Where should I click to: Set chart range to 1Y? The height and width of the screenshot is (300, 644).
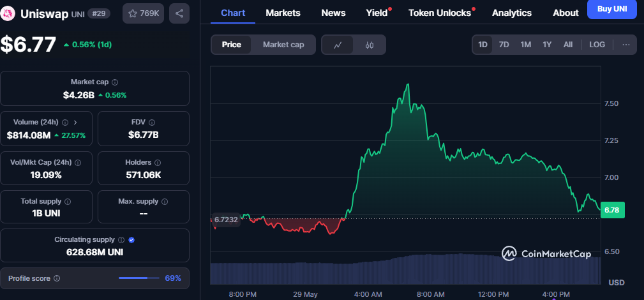pos(547,45)
